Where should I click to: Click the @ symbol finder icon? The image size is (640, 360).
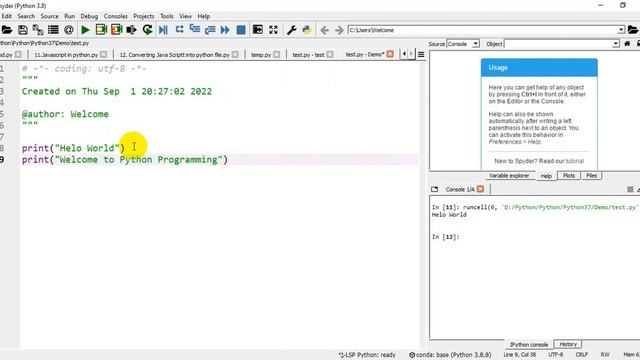click(x=69, y=30)
